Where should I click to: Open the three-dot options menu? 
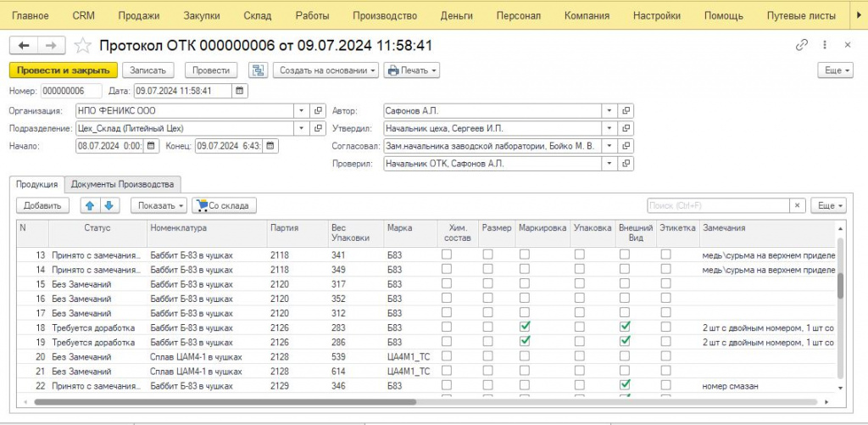tap(825, 46)
